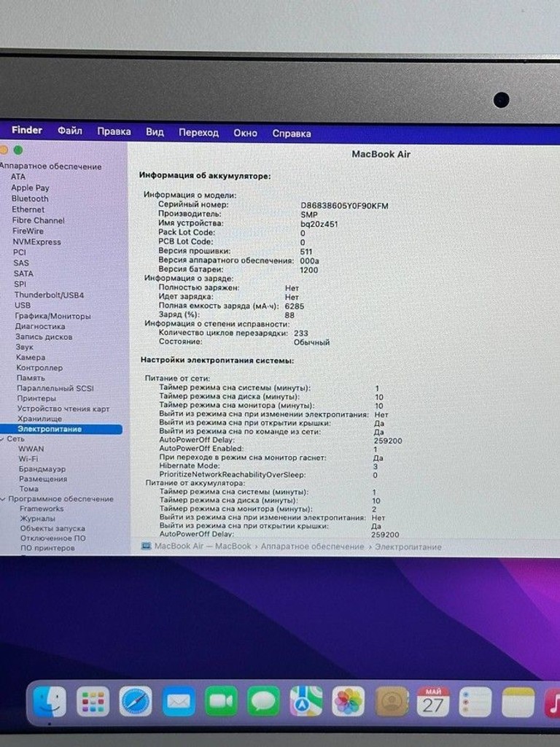Open Messages from the Dock

(x=263, y=701)
